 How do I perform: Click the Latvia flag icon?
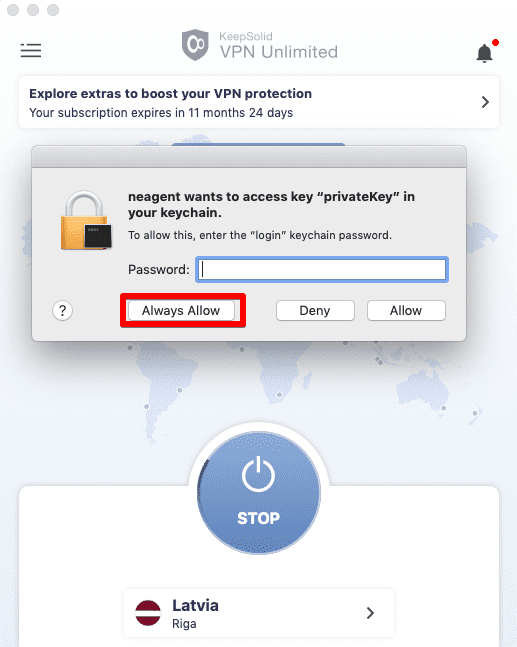(148, 613)
